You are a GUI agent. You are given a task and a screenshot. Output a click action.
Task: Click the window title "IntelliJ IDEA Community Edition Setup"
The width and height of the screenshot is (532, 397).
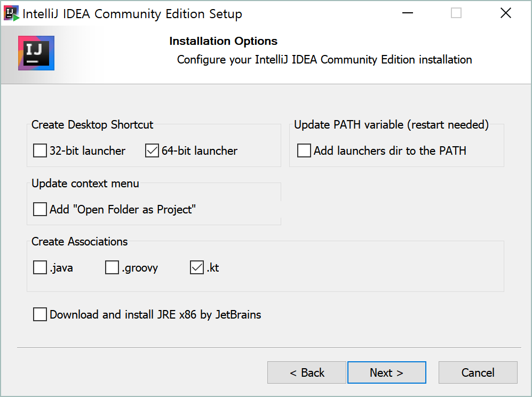coord(132,14)
